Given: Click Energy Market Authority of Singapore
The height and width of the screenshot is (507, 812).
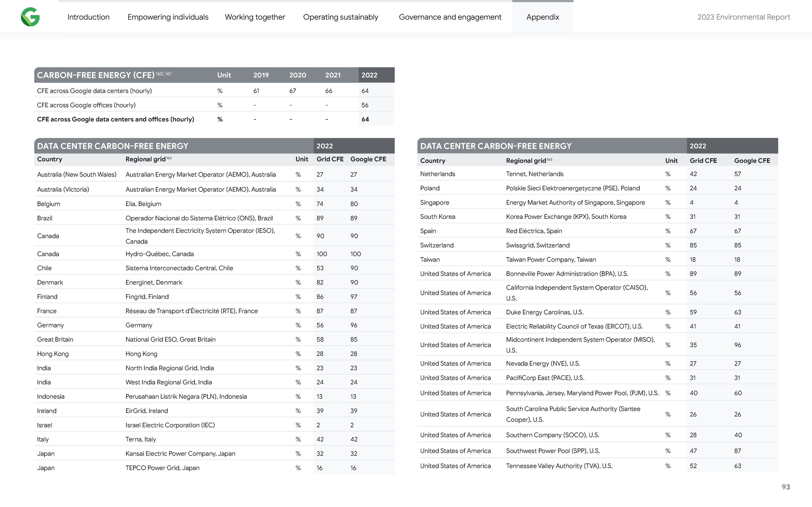Looking at the screenshot, I should [x=575, y=203].
